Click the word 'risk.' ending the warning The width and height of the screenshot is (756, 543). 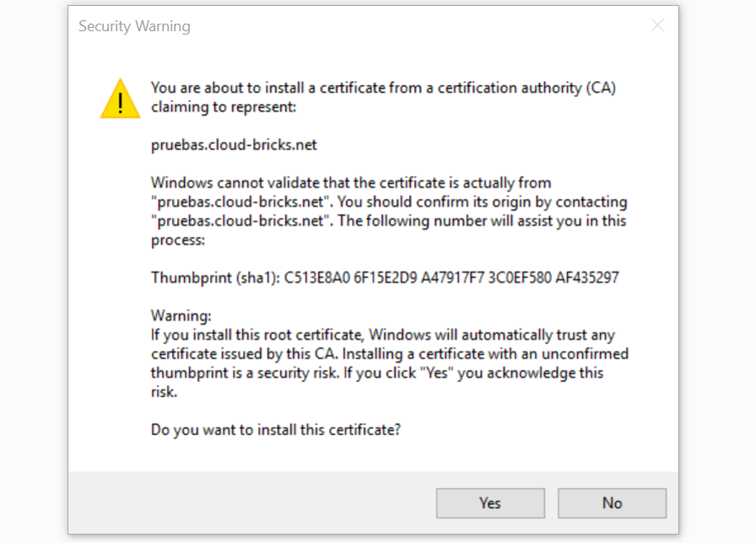coord(164,392)
